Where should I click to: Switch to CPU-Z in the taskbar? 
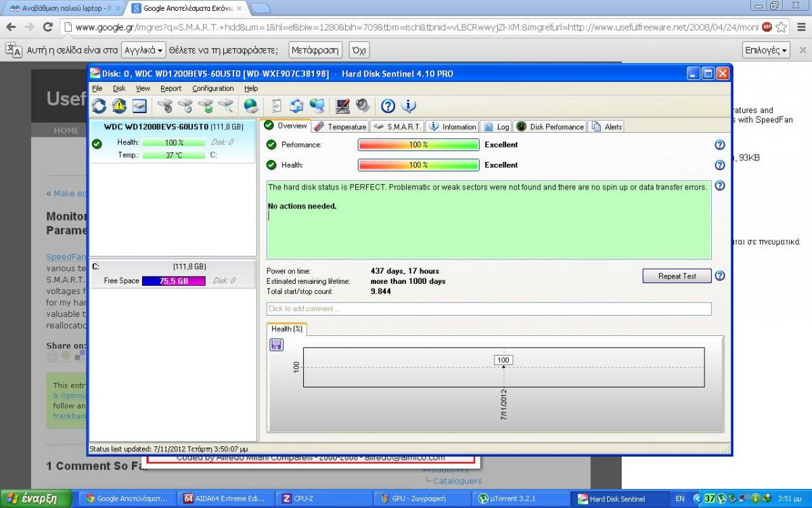tap(325, 499)
